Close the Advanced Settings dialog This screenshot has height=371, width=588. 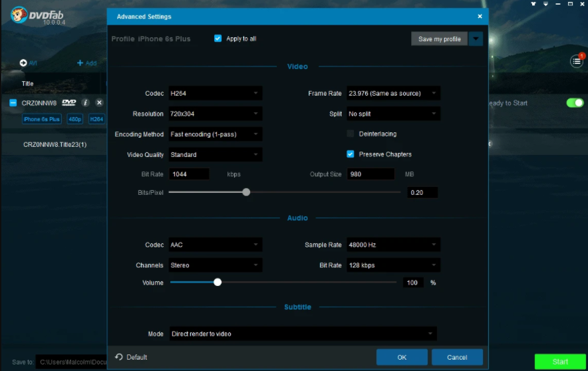[480, 16]
